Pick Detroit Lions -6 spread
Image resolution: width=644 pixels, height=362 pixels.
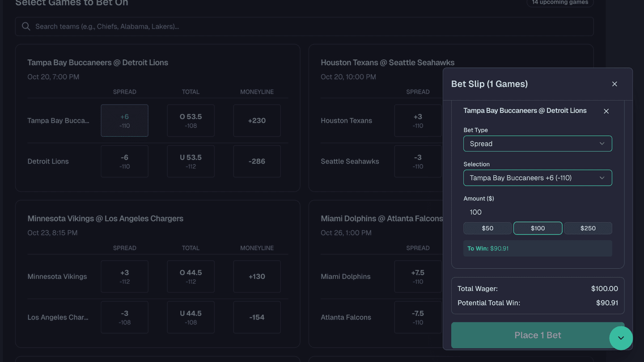click(x=124, y=161)
